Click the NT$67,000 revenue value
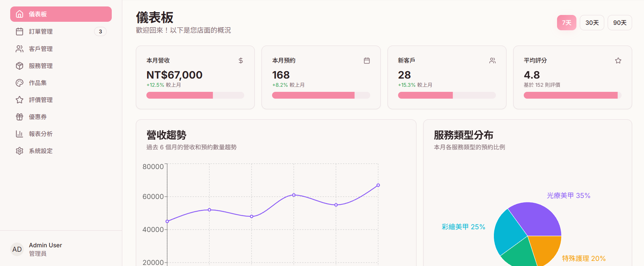Image resolution: width=644 pixels, height=266 pixels. tap(174, 75)
